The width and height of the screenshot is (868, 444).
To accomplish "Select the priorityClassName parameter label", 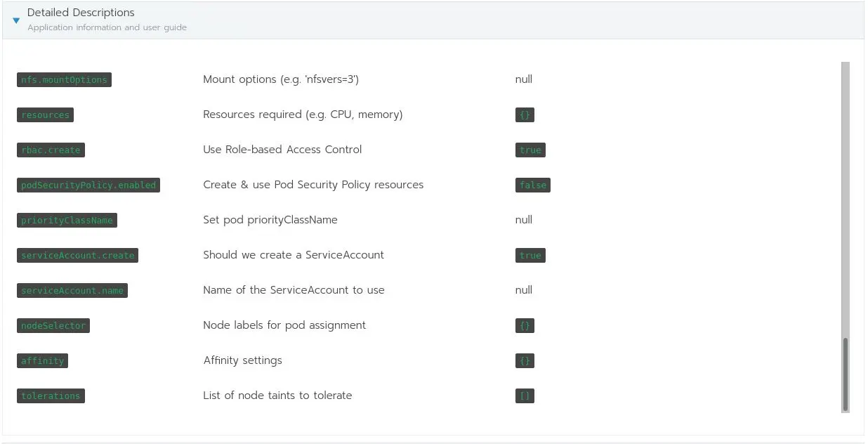I will (67, 221).
